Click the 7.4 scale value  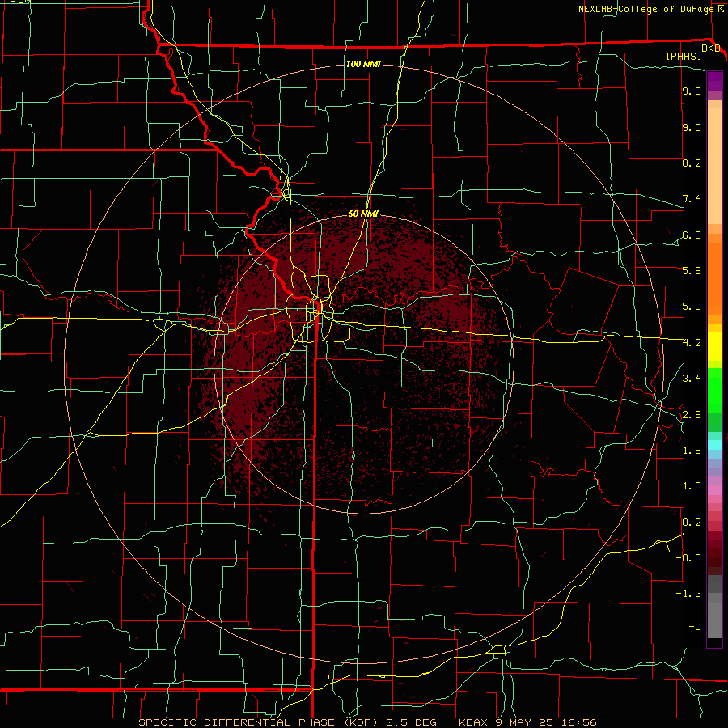tap(692, 199)
